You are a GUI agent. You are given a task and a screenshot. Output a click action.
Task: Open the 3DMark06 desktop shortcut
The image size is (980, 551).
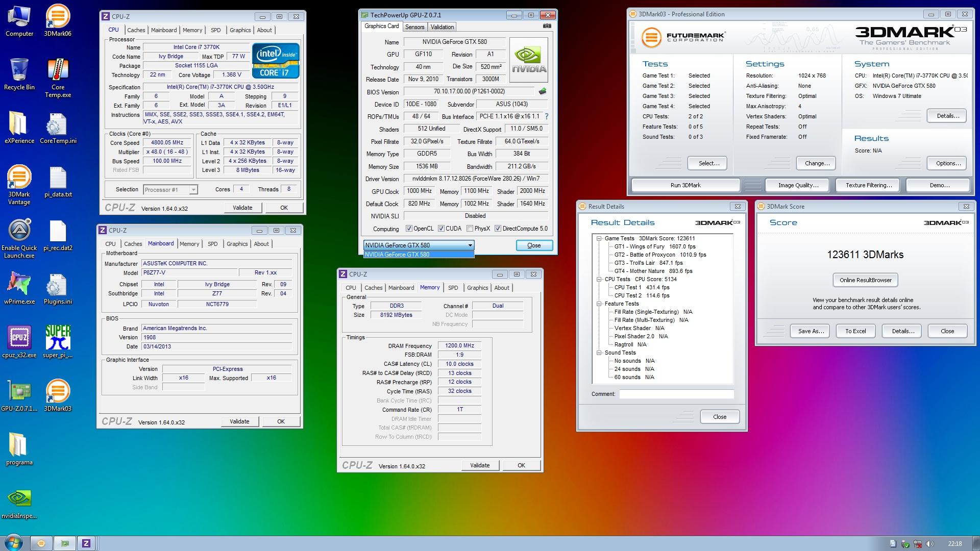58,21
